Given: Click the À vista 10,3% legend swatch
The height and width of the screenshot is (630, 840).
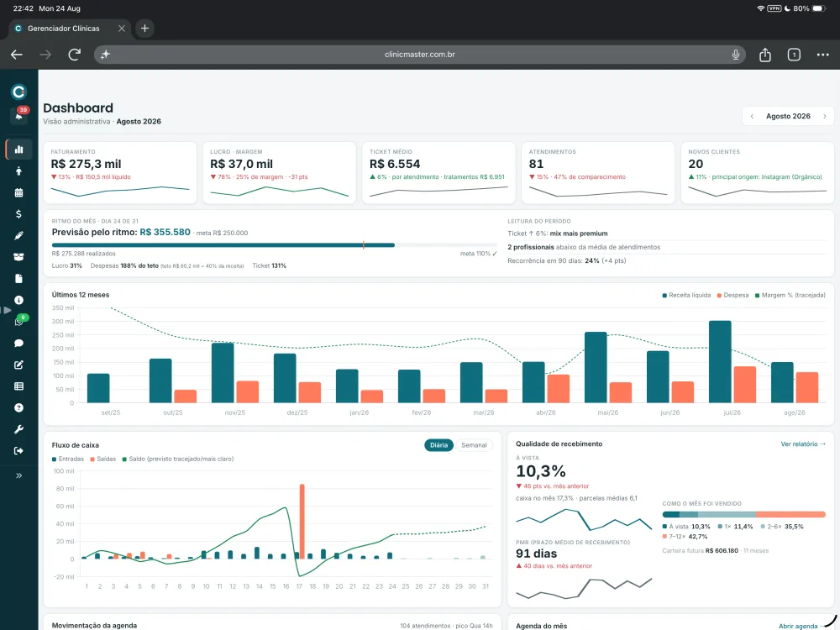Looking at the screenshot, I should click(x=664, y=527).
